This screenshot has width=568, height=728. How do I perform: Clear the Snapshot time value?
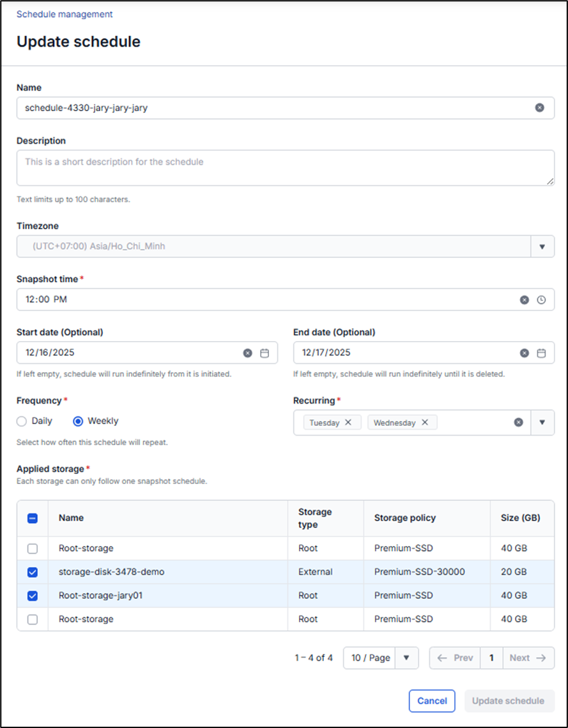524,300
